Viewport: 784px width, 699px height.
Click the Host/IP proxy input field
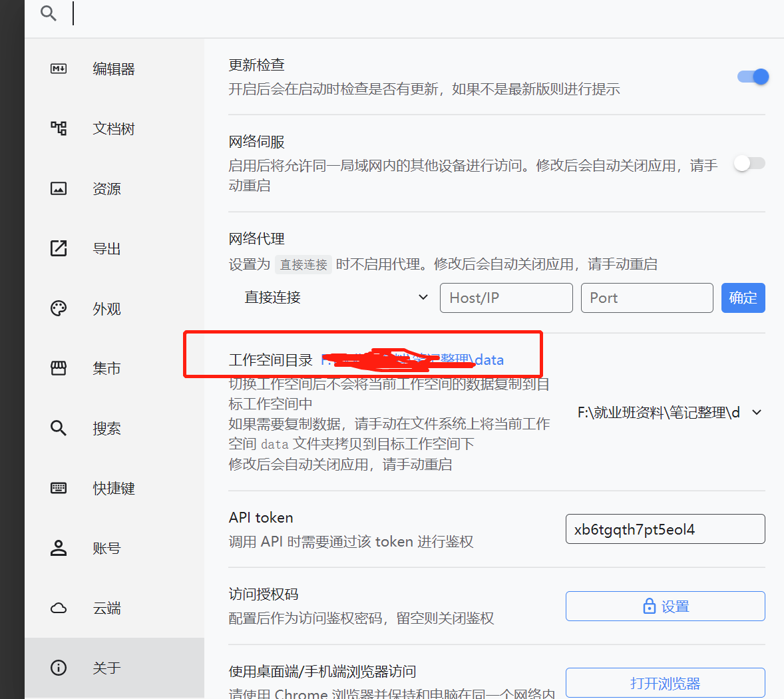click(x=506, y=298)
